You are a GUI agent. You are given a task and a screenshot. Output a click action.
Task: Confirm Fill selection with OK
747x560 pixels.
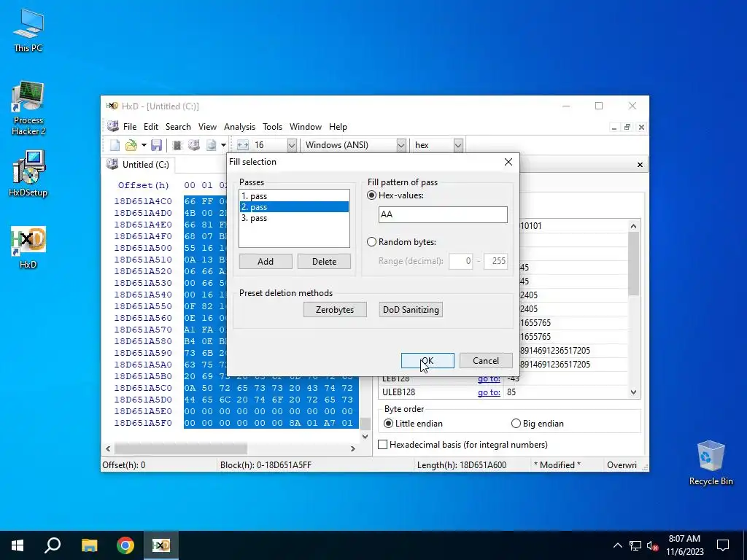coord(427,360)
